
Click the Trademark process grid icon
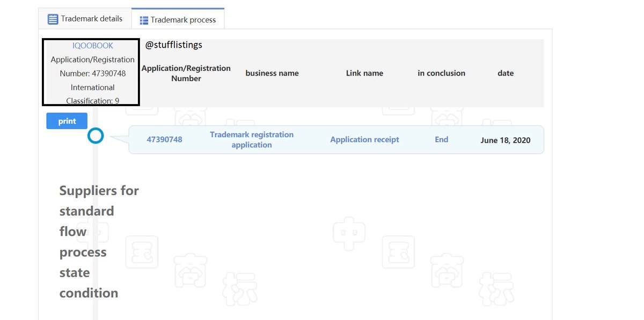click(x=144, y=20)
